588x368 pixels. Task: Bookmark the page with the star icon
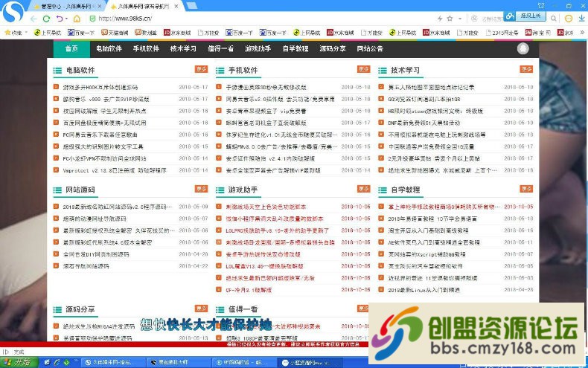pyautogui.click(x=450, y=19)
